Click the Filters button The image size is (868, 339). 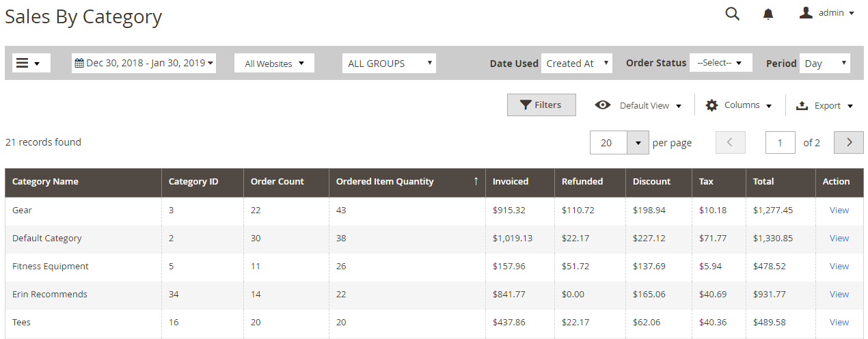[541, 105]
